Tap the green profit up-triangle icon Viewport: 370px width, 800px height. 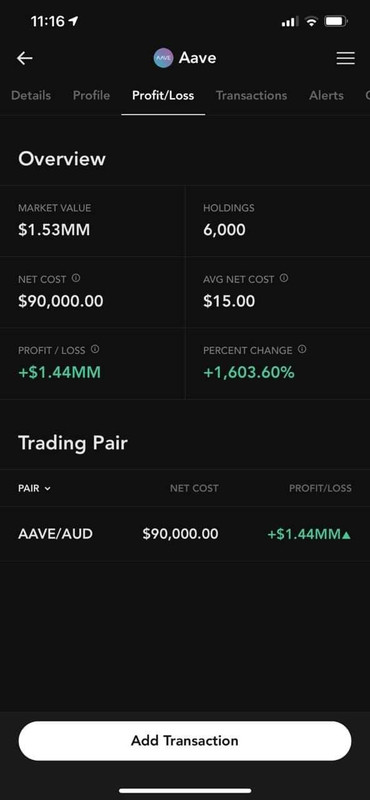(x=347, y=535)
